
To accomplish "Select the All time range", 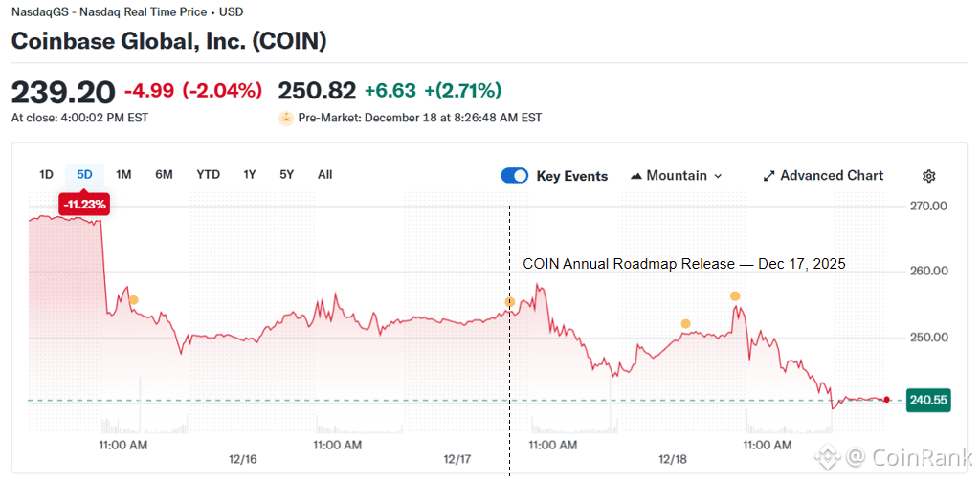I will (324, 174).
